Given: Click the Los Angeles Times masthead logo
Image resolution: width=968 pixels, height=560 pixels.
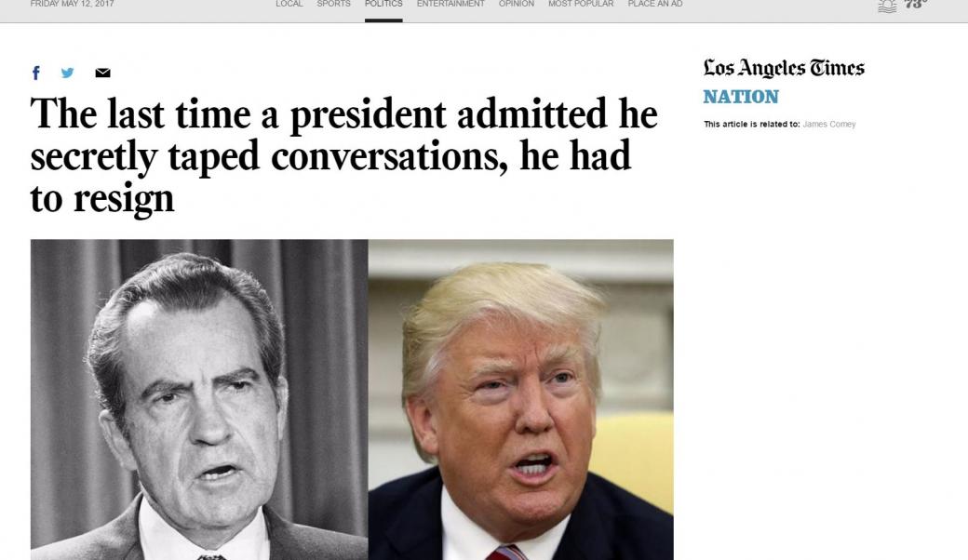Looking at the screenshot, I should click(784, 67).
